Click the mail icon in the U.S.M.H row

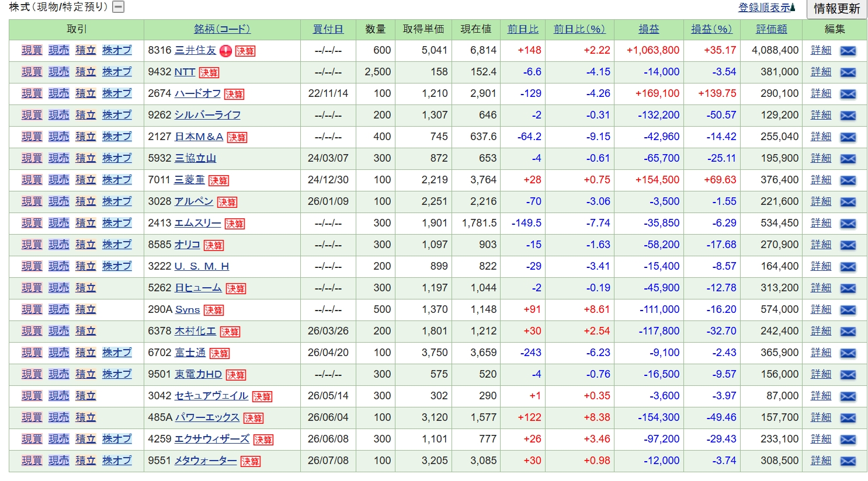point(848,267)
